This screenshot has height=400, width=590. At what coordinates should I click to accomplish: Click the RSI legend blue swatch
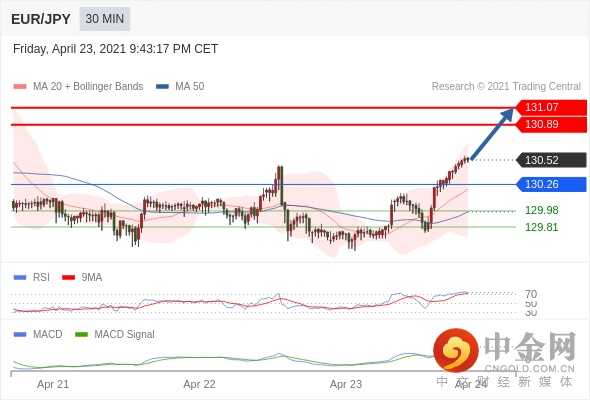point(20,278)
